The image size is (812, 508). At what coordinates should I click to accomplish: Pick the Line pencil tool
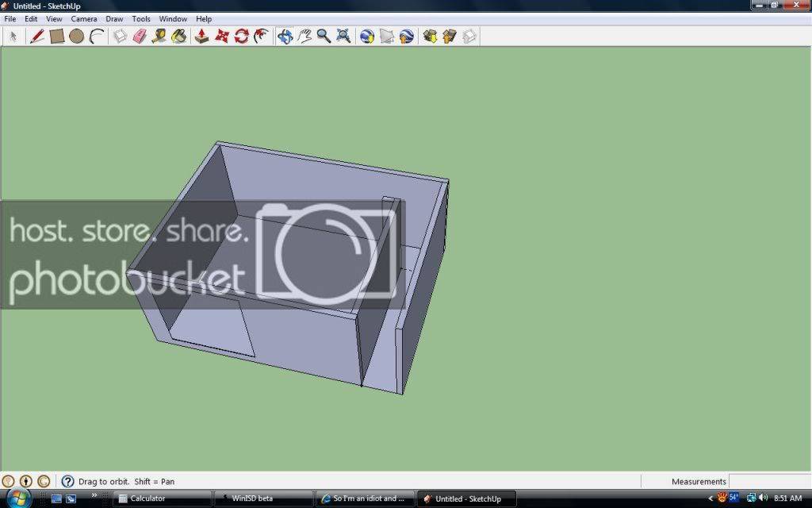pos(36,37)
